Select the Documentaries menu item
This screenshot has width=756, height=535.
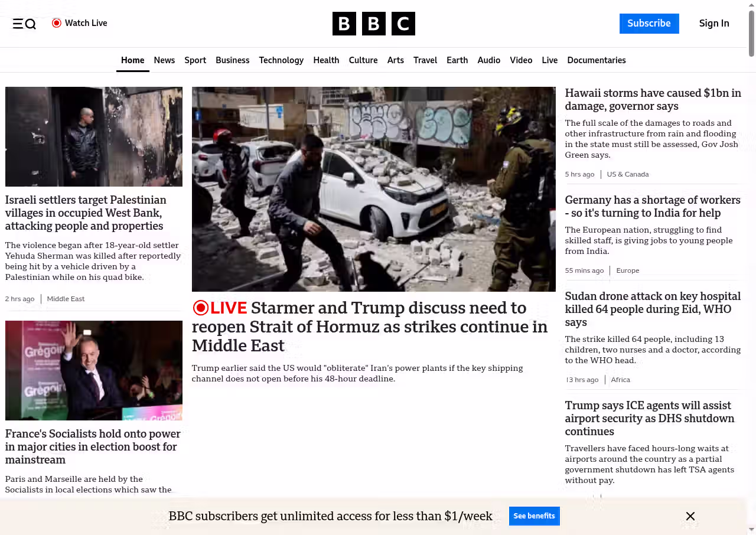coord(596,60)
